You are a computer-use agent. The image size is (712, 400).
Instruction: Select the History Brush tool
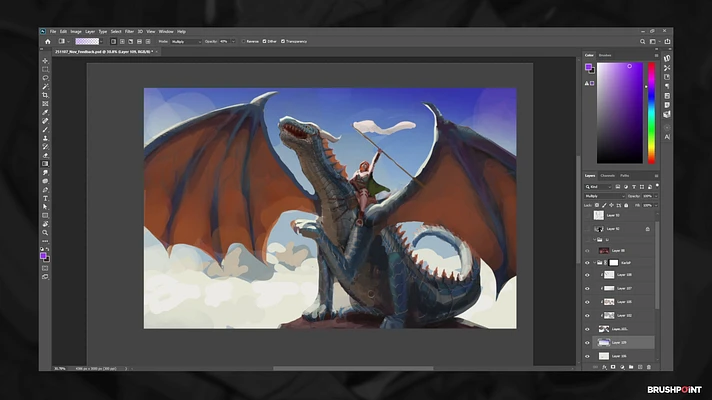[45, 147]
